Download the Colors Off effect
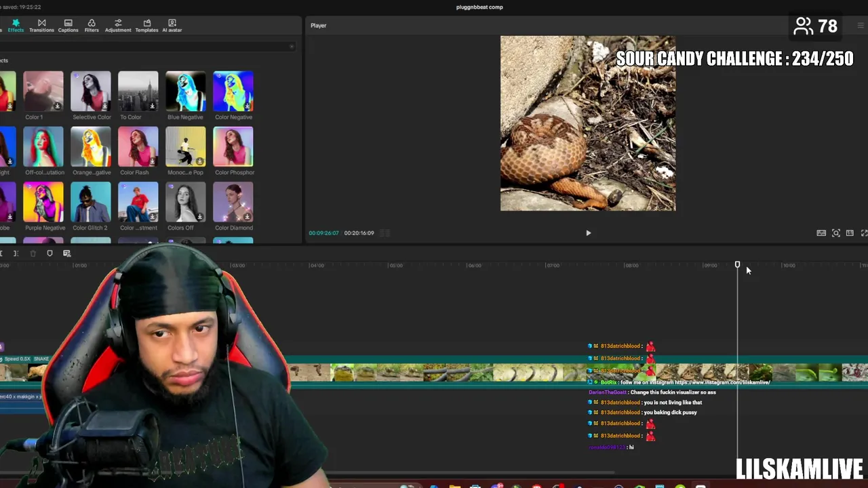This screenshot has width=868, height=488. (199, 217)
